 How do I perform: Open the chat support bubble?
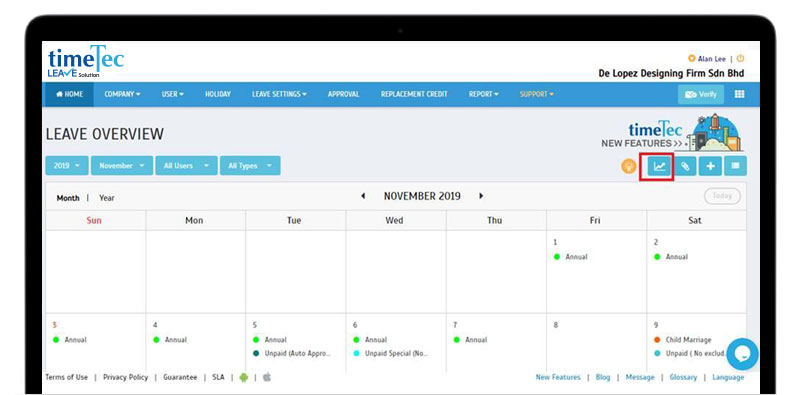[x=742, y=354]
